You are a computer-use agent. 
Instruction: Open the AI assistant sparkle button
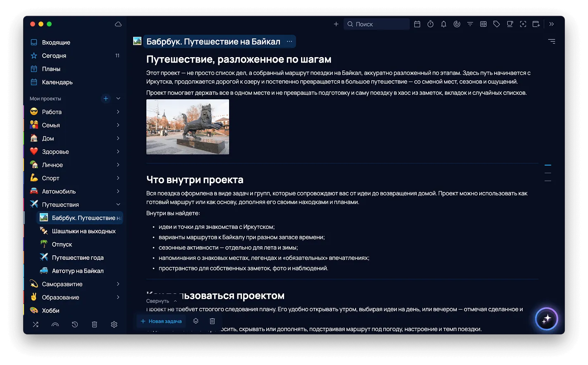[547, 319]
